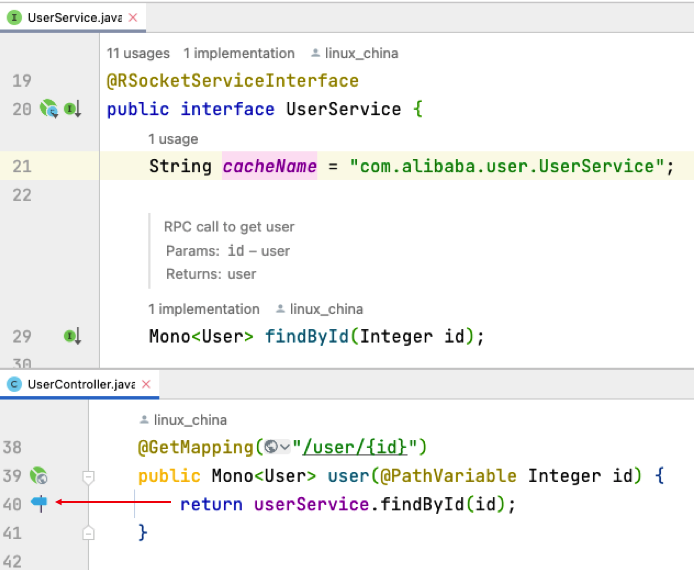The height and width of the screenshot is (570, 697).
Task: Open the '1 usage' hint above cacheName
Action: (173, 139)
